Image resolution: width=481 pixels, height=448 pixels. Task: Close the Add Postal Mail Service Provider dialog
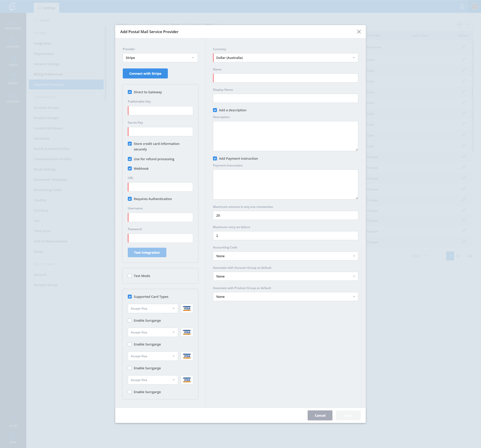tap(359, 32)
